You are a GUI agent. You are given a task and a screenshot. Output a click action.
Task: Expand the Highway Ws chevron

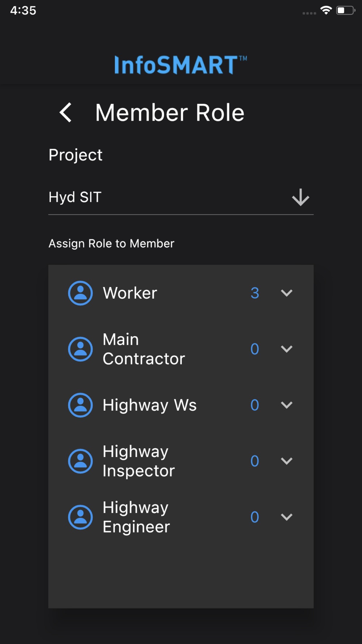[287, 405]
